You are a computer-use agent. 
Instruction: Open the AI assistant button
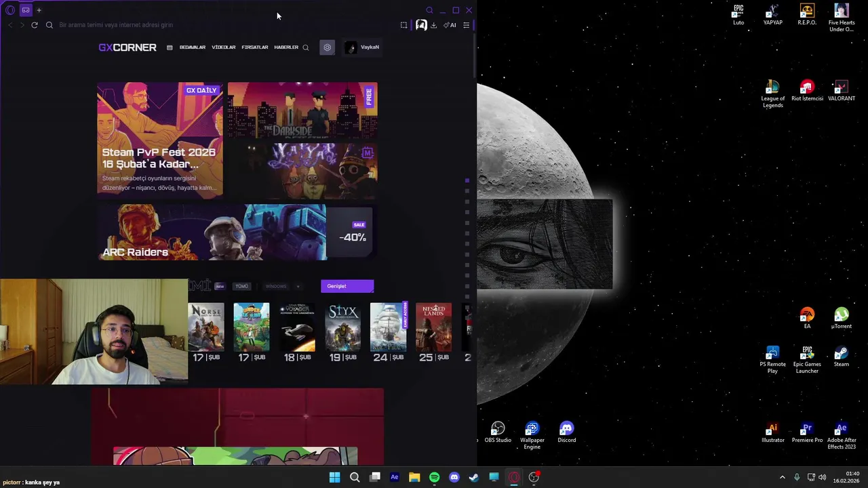450,25
